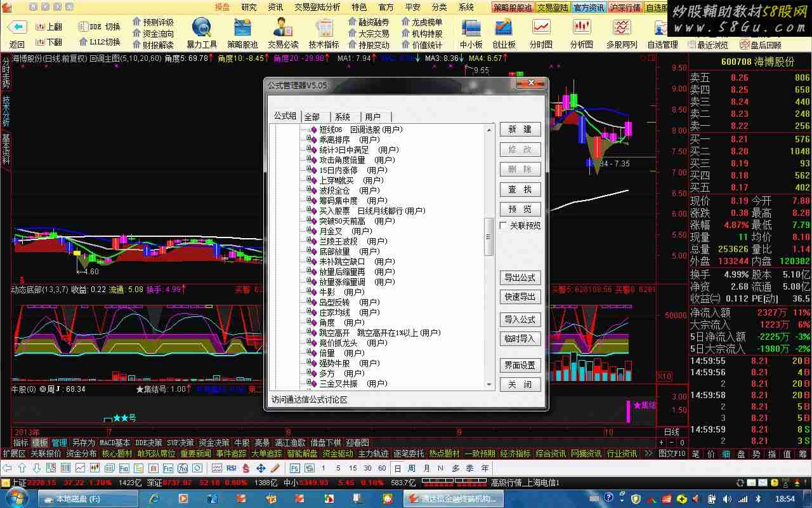Open the 预测评级 dropdown item

153,22
